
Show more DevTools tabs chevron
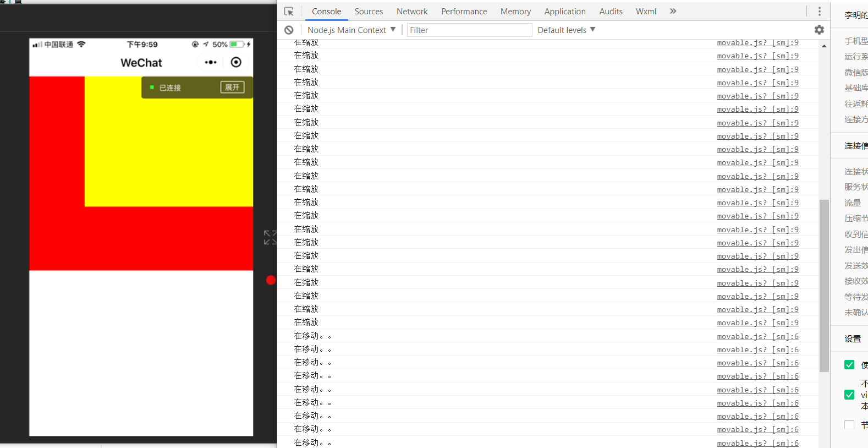coord(673,11)
